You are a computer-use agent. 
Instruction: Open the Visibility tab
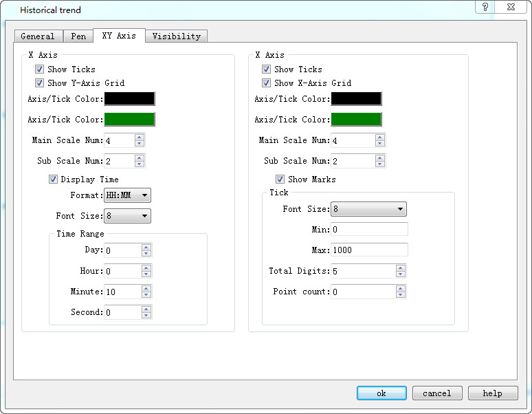(177, 36)
